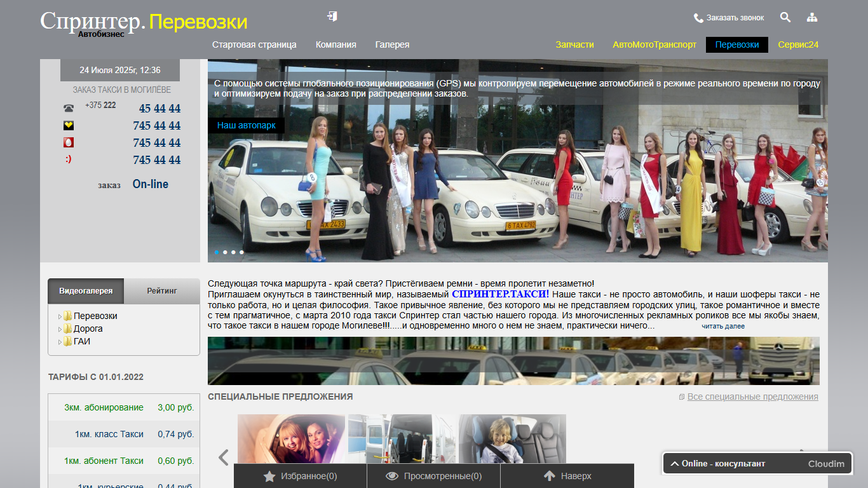This screenshot has height=488, width=868.
Task: Click the Наш автопарк button on banner
Action: (x=247, y=125)
